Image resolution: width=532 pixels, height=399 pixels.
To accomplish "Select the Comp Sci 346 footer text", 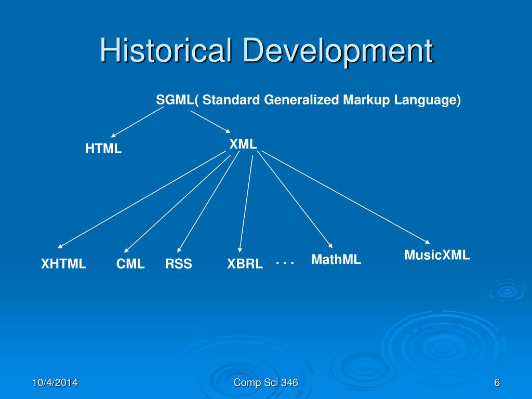I will click(266, 383).
